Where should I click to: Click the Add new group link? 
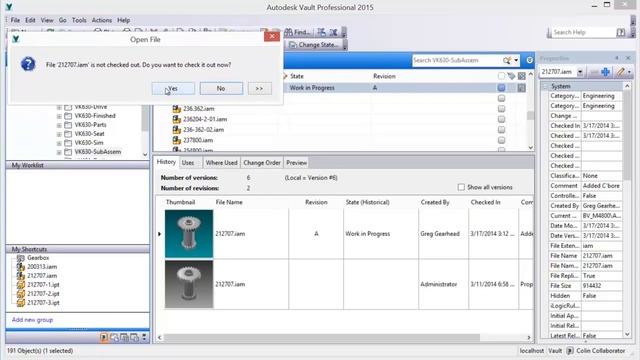click(32, 320)
